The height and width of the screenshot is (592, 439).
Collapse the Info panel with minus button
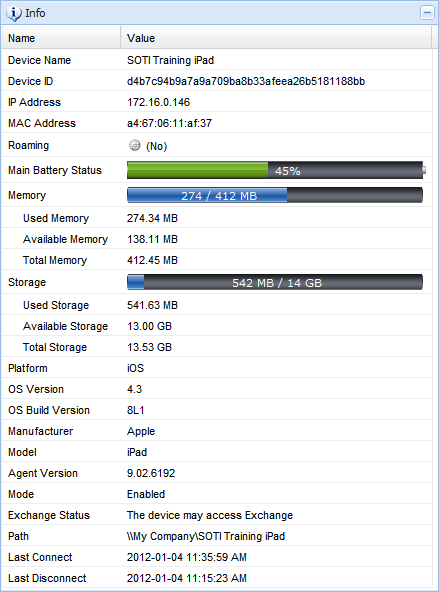coord(427,13)
